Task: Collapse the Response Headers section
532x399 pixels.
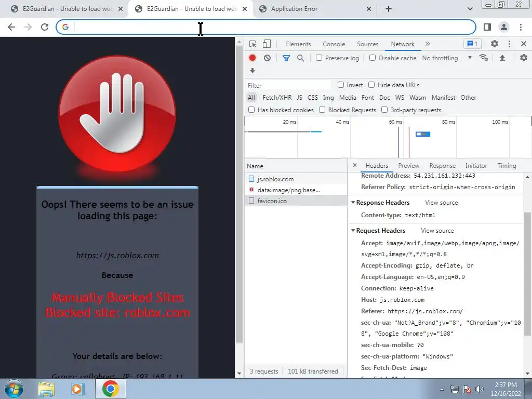Action: coord(353,203)
